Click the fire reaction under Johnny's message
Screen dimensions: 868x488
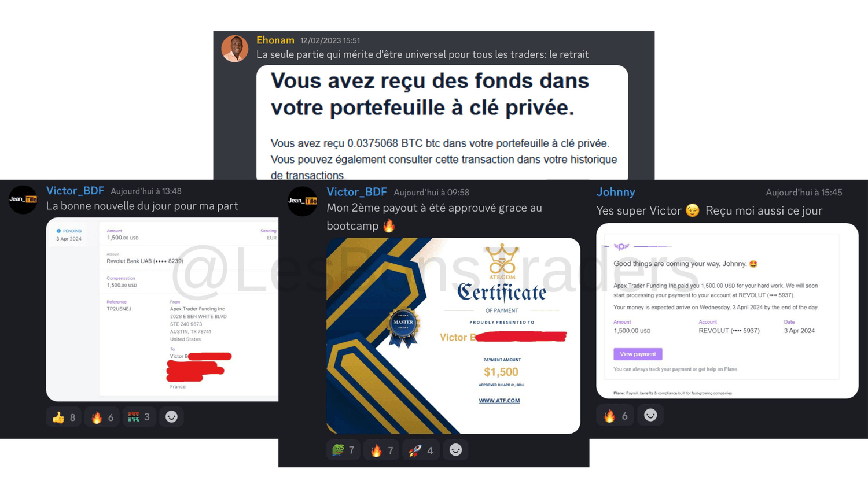coord(615,415)
